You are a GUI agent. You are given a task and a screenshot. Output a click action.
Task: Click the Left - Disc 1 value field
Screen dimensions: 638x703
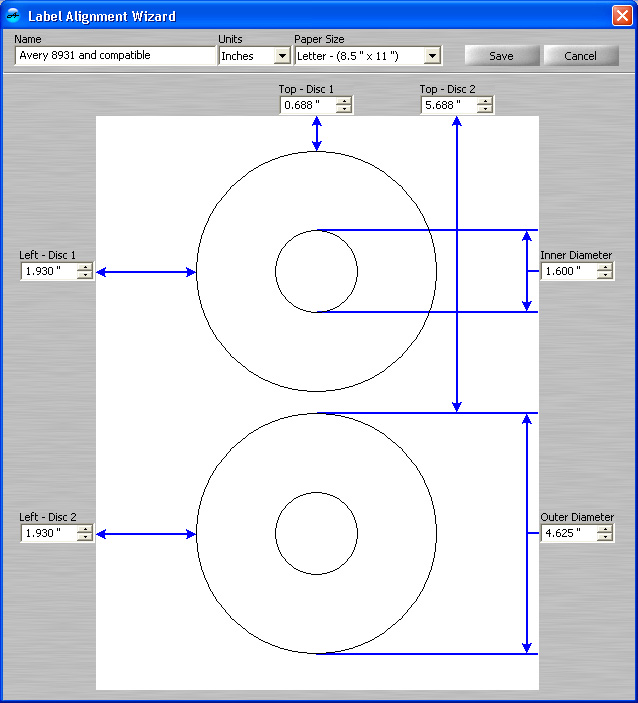point(49,271)
